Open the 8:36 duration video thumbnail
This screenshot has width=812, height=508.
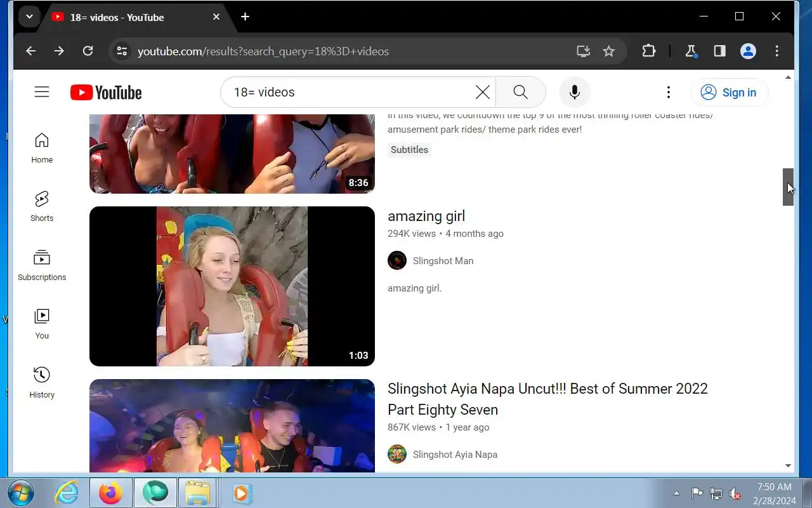click(232, 154)
